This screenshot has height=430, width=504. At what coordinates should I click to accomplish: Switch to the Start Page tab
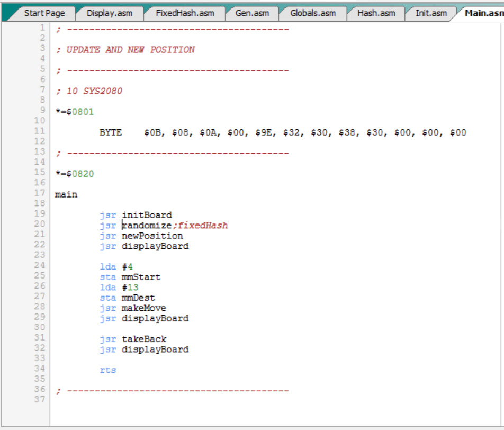tap(44, 13)
